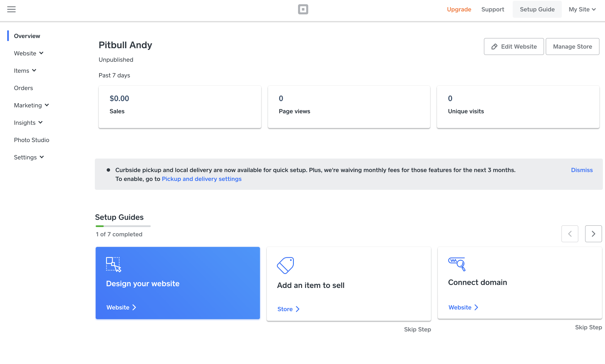Click the Manage Store button
605x364 pixels.
pyautogui.click(x=572, y=47)
